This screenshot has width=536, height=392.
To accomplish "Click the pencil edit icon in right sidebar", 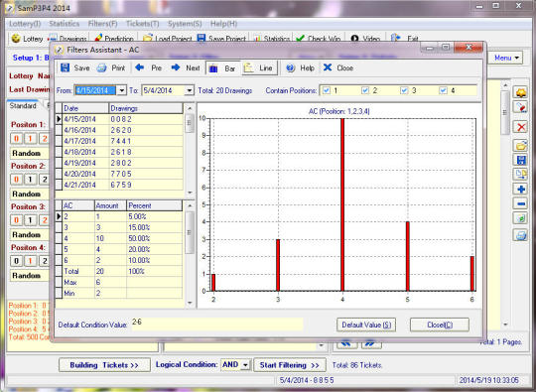I will click(x=521, y=107).
